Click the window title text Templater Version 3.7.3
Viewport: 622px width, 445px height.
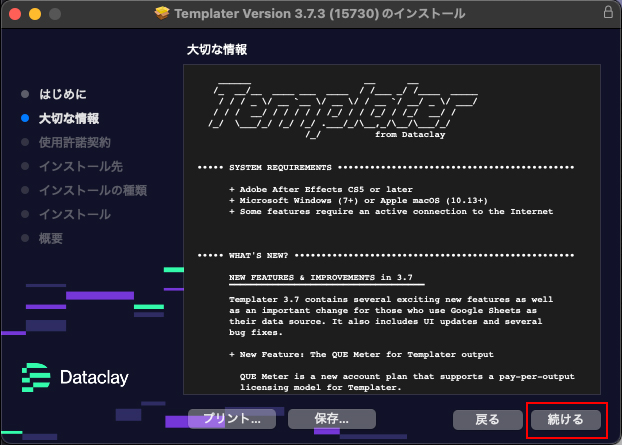click(264, 14)
